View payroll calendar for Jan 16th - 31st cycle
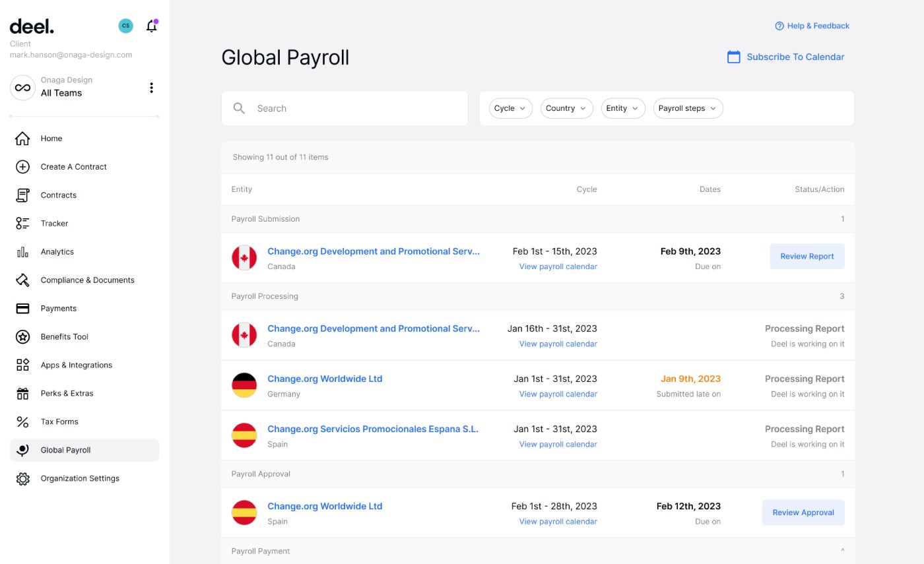The height and width of the screenshot is (564, 924). pos(558,344)
